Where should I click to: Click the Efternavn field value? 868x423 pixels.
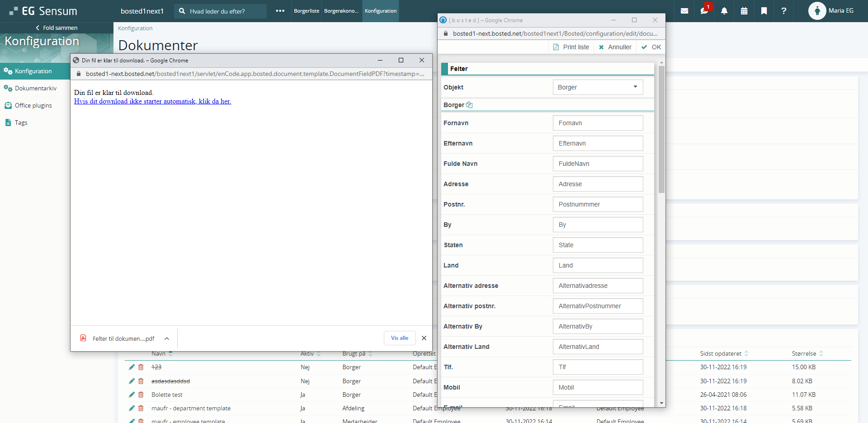pos(598,143)
